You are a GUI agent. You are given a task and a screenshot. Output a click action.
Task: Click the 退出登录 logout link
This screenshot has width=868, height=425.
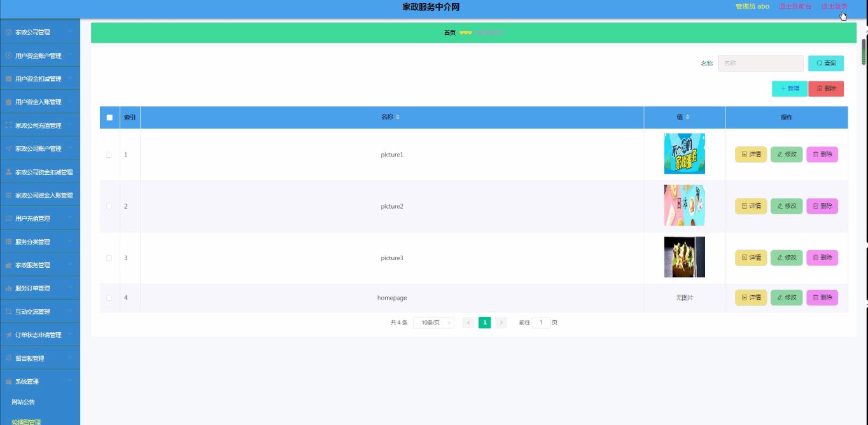(834, 6)
